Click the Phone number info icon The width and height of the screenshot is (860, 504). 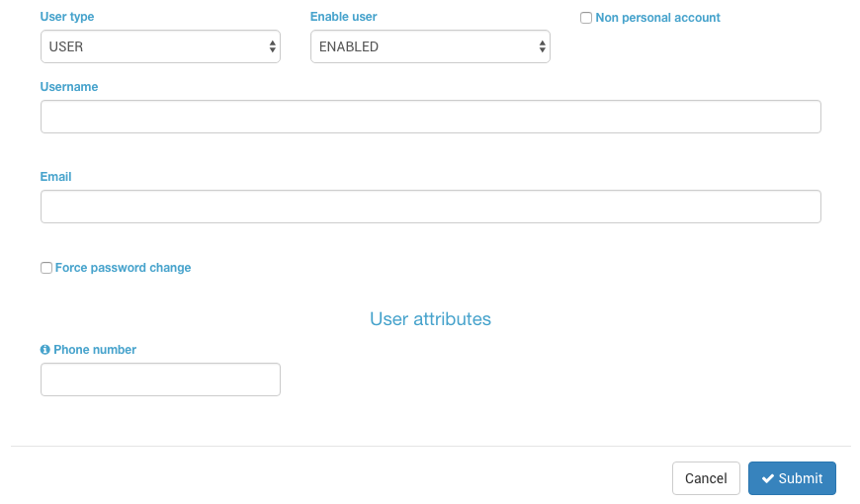[44, 350]
